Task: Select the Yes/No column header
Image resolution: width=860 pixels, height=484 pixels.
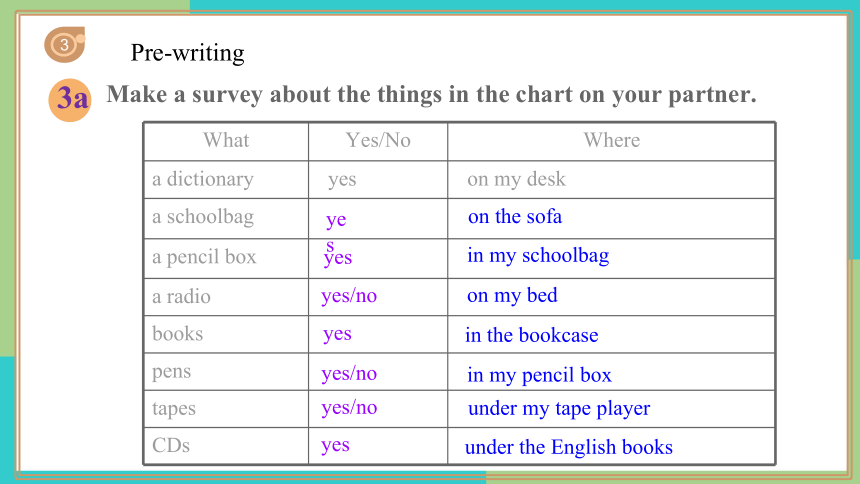Action: coord(378,140)
